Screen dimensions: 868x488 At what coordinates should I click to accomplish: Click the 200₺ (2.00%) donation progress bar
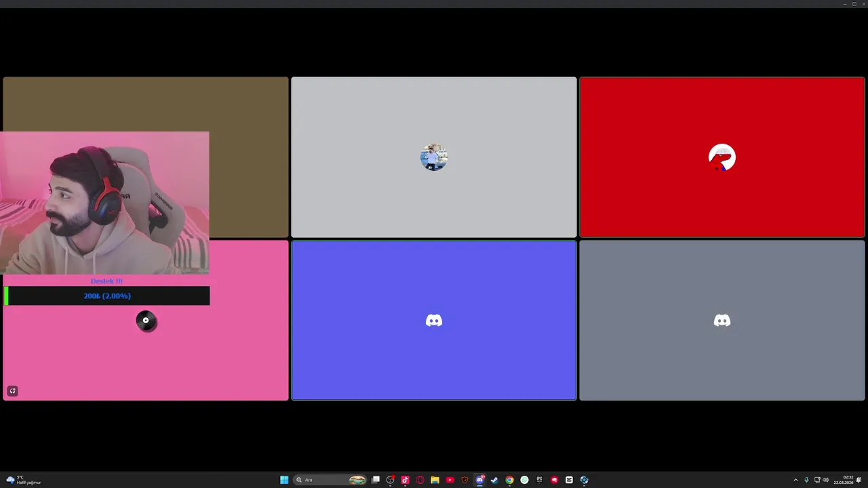pos(107,296)
